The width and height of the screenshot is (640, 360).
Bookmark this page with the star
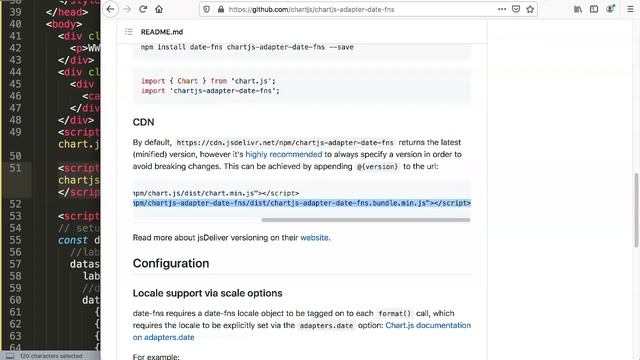530,9
